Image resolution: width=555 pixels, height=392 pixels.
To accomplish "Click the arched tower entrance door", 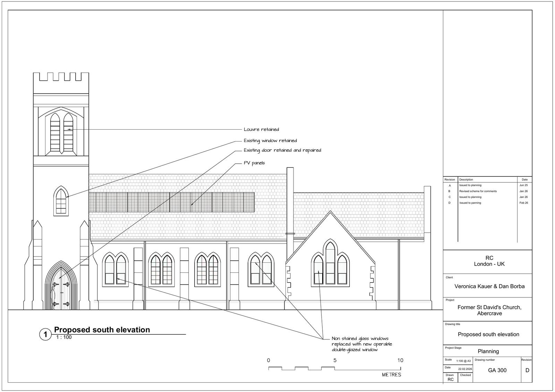I will 61,288.
